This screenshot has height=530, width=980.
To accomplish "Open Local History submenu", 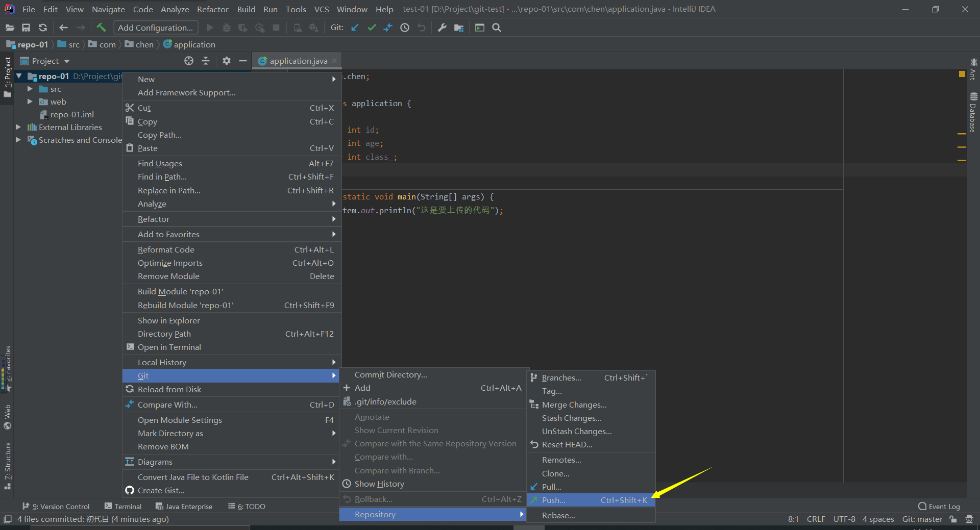I will (x=232, y=362).
